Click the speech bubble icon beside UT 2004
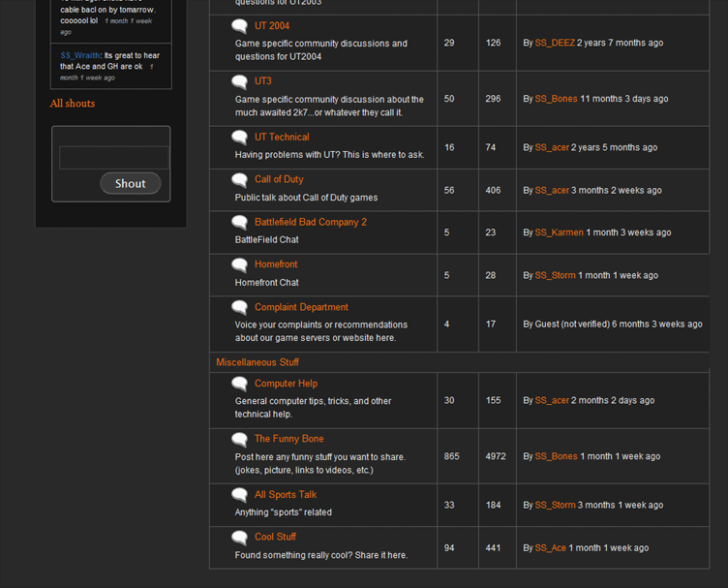The width and height of the screenshot is (728, 588). pos(239,26)
